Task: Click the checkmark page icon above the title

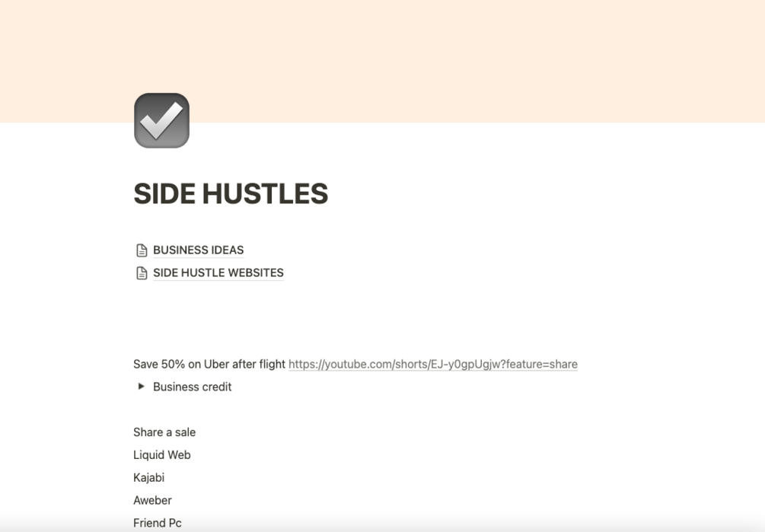Action: [161, 119]
